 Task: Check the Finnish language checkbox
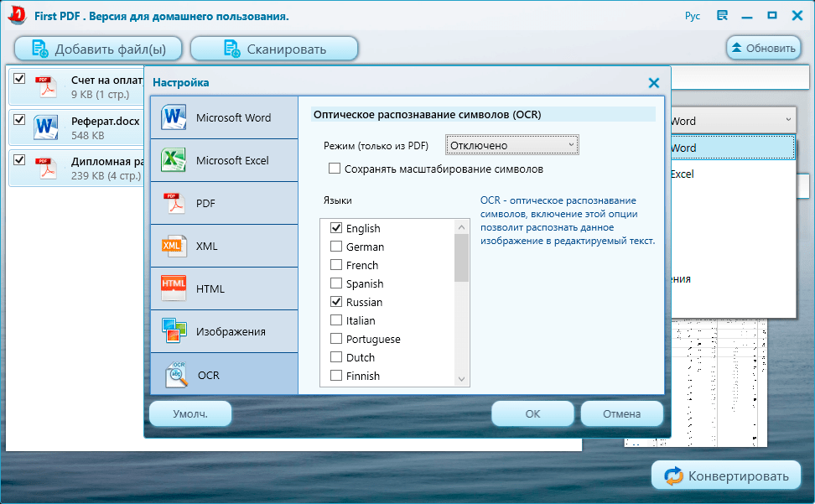click(x=336, y=375)
